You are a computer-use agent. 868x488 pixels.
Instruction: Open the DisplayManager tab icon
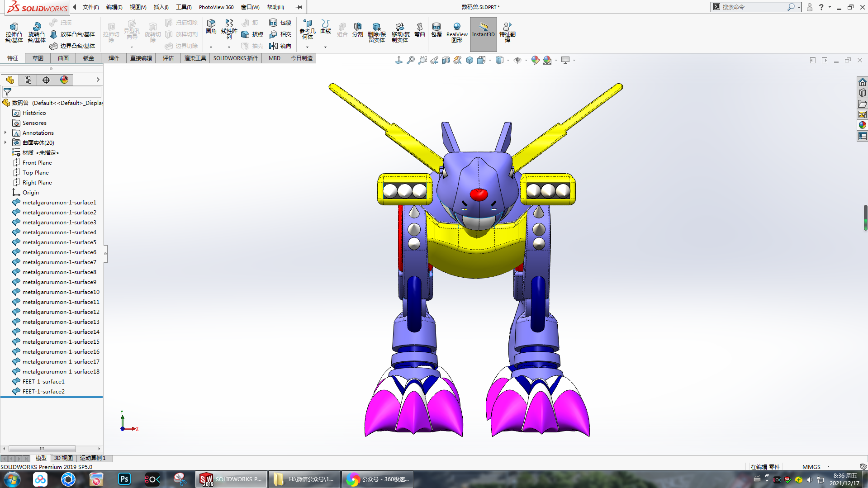coord(64,80)
